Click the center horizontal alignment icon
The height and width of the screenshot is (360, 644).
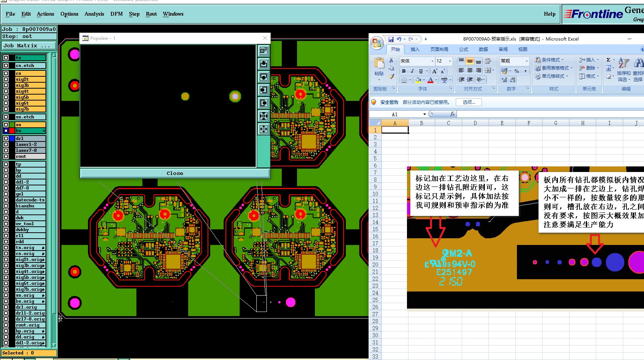[x=470, y=70]
